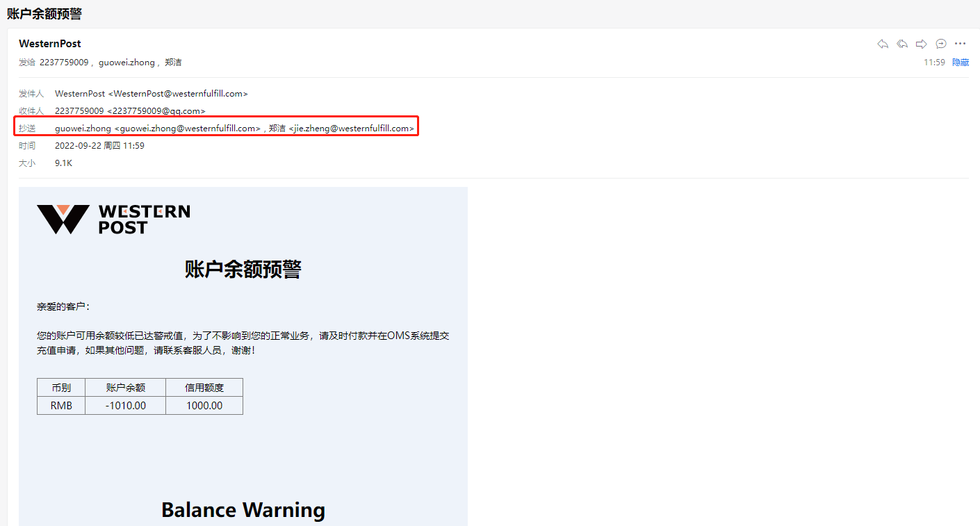Click CC address guowei.zhong@westernfulfill.com

click(188, 129)
